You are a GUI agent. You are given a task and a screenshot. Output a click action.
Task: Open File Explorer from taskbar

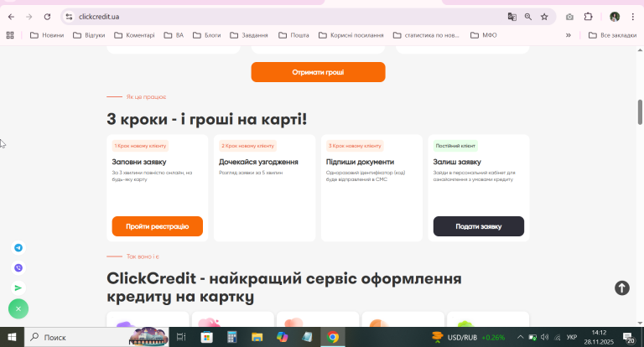[257, 337]
